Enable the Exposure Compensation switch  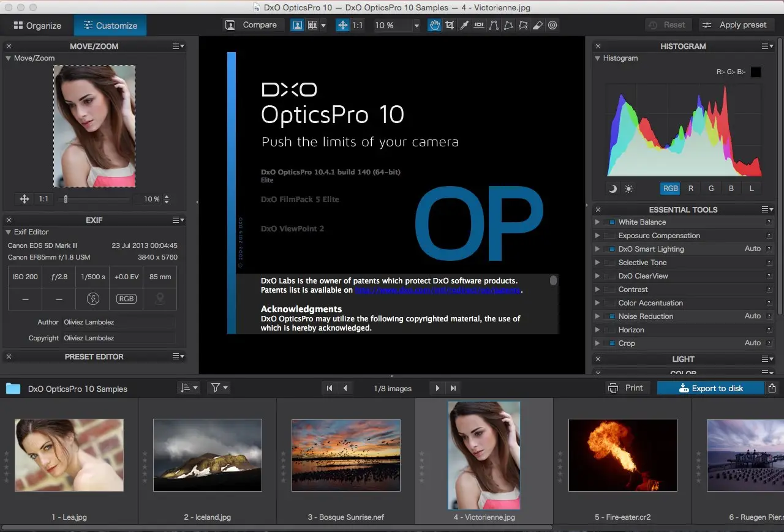[610, 236]
